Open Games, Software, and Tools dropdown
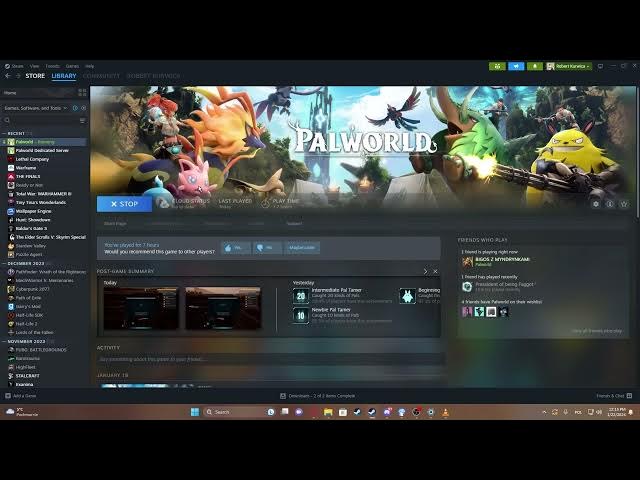 point(36,108)
